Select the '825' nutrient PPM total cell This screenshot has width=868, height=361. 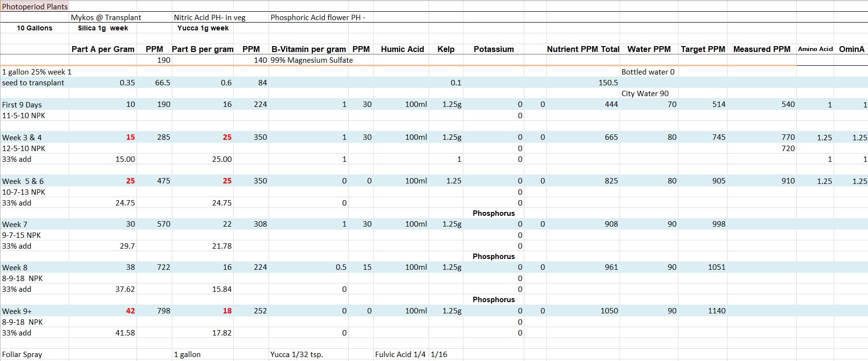click(611, 180)
